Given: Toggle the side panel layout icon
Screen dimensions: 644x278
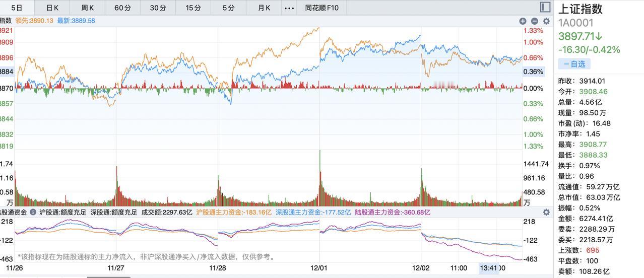Looking at the screenshot, I should [545, 7].
